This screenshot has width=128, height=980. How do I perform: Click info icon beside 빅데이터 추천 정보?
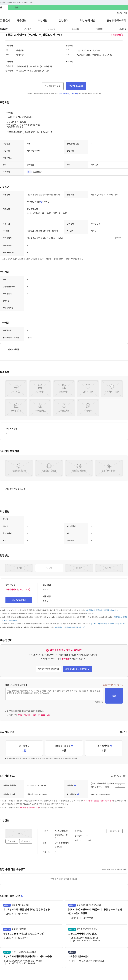(22, 896)
